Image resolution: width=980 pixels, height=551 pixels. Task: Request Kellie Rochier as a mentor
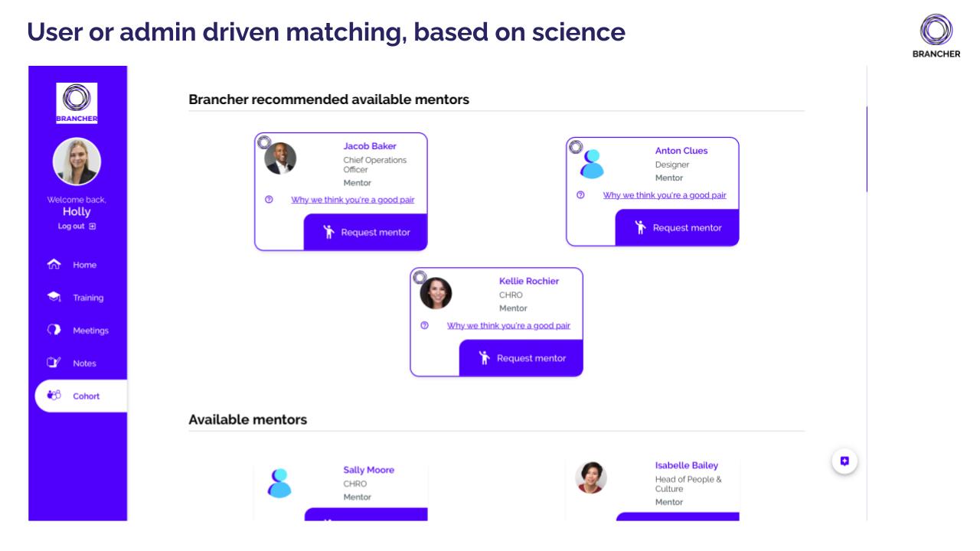click(521, 358)
